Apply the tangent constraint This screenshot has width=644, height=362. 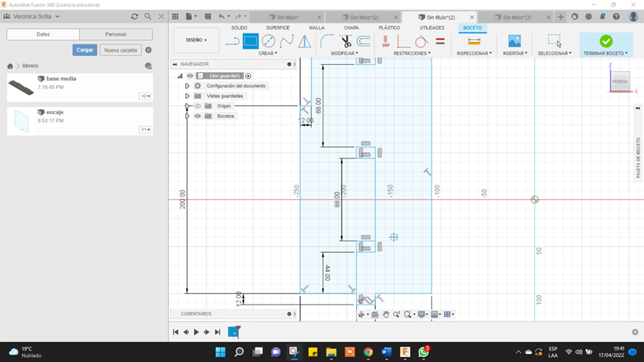click(x=422, y=41)
